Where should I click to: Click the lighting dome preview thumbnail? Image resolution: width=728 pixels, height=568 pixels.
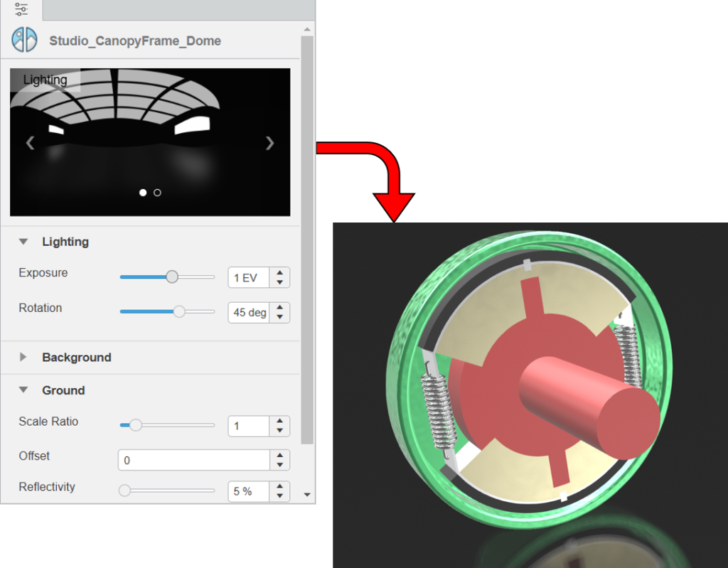[150, 142]
